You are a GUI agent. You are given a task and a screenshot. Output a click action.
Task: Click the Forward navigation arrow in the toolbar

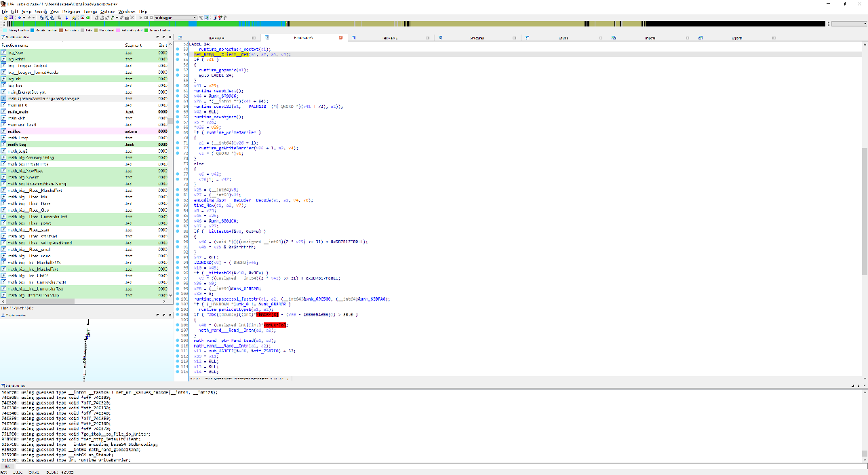29,18
